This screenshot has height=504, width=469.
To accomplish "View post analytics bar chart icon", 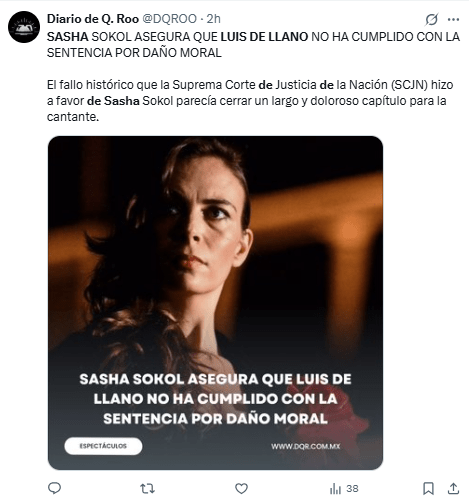I will tap(335, 489).
